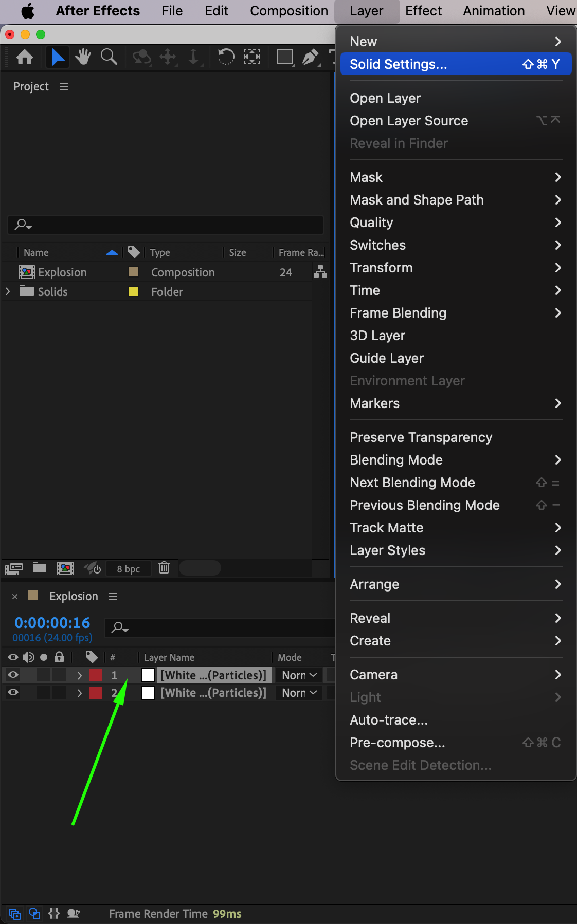Hide layer 1 with its eye icon
The height and width of the screenshot is (924, 577).
click(13, 675)
